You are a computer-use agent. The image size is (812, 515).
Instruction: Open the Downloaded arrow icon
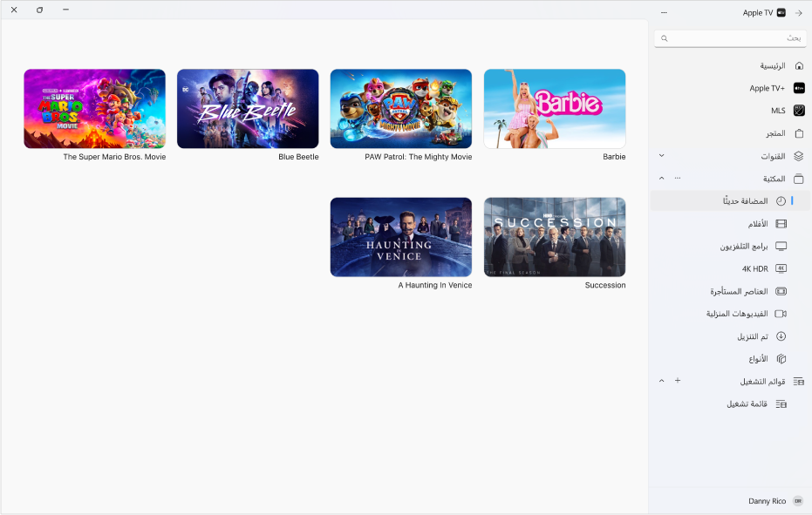pos(781,336)
